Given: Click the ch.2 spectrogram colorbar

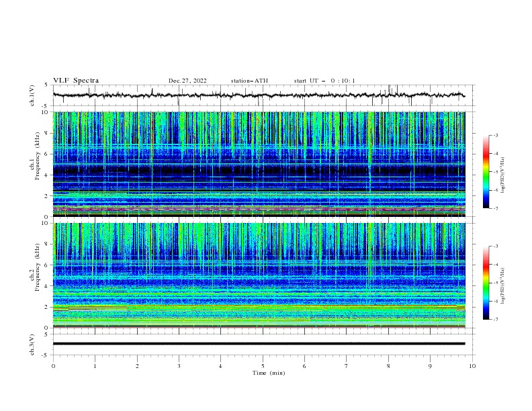Looking at the screenshot, I should [x=486, y=283].
